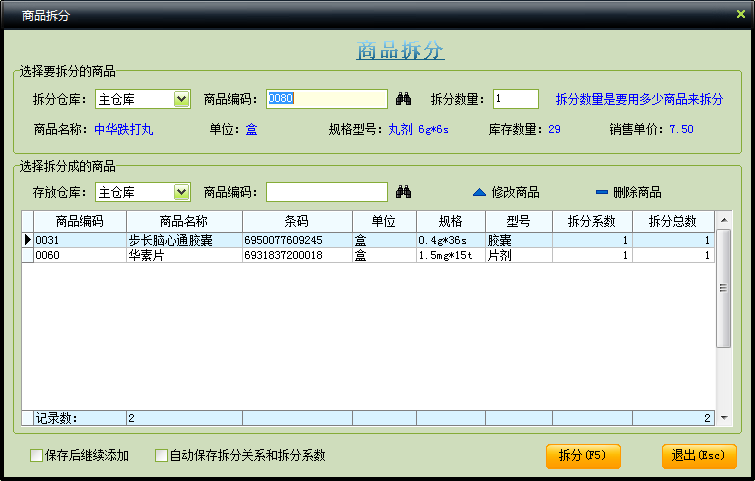Toggle 保存后继续添加 checkbox
This screenshot has width=755, height=481.
(x=37, y=455)
